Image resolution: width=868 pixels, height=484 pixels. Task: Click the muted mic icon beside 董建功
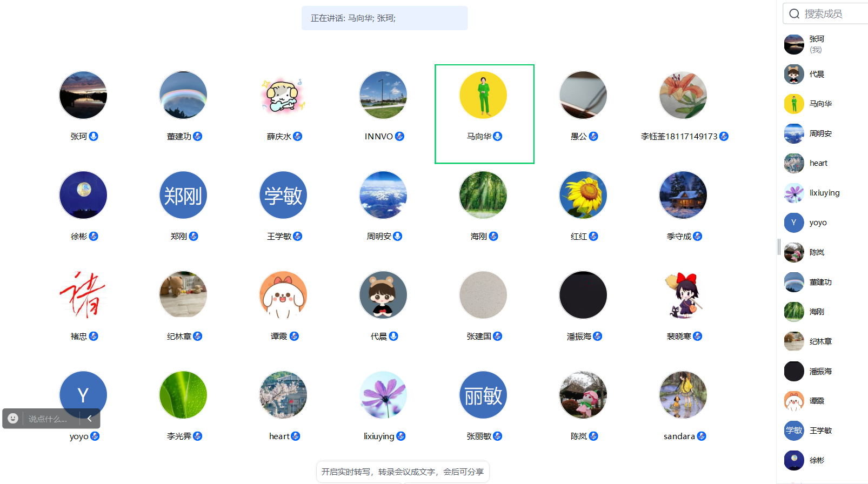pyautogui.click(x=198, y=137)
